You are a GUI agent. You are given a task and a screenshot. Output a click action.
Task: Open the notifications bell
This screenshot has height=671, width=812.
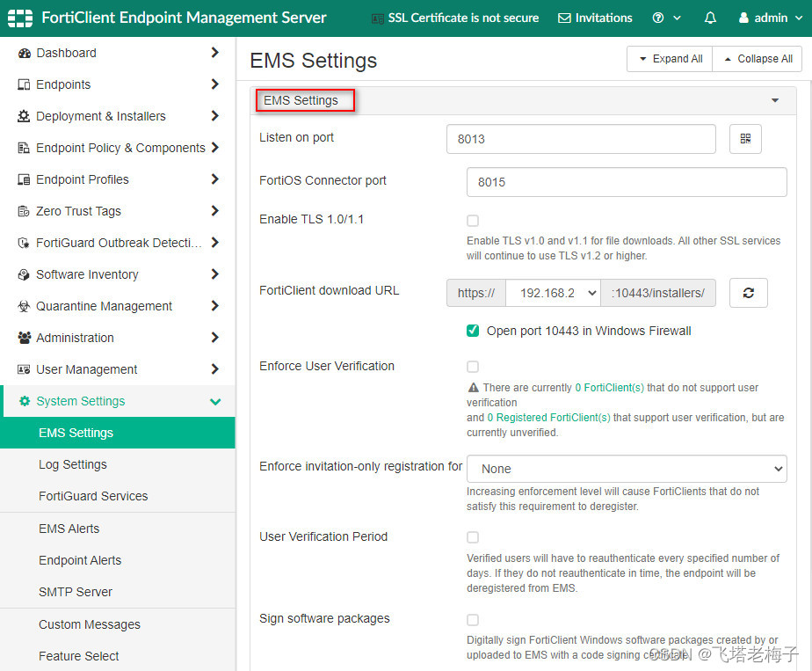pos(710,18)
